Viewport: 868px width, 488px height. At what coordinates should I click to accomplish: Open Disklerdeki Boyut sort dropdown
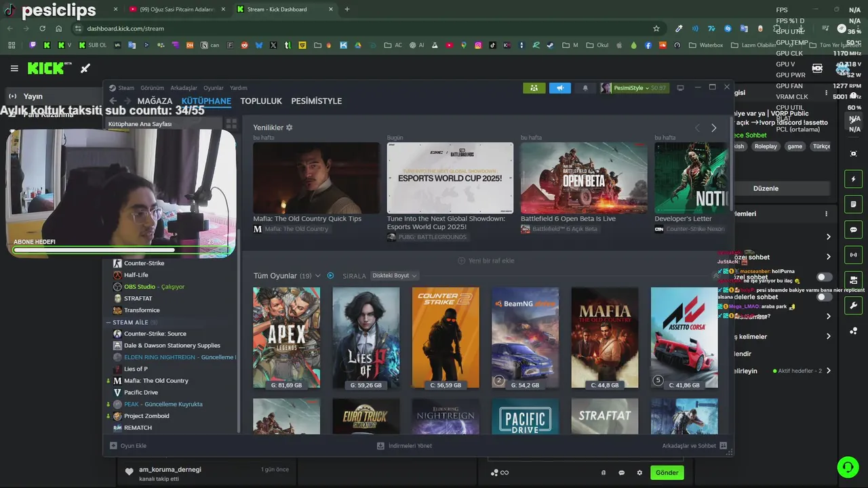395,276
